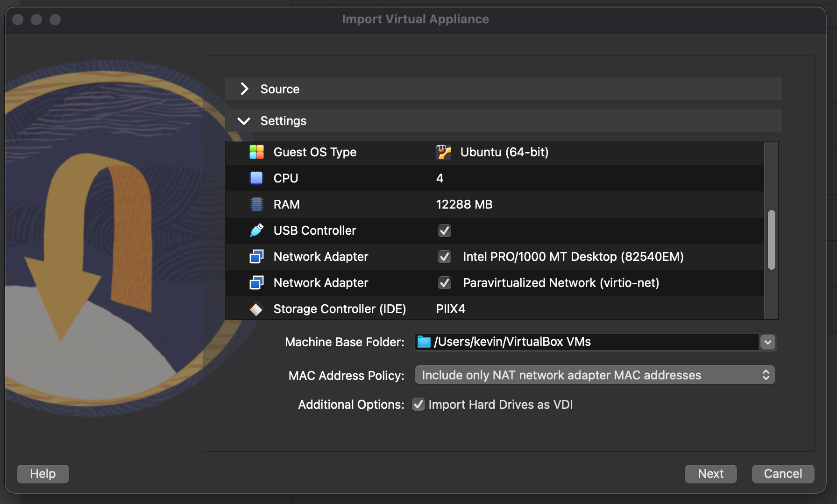This screenshot has height=504, width=837.
Task: Close the Import Virtual Appliance window
Action: coord(18,20)
